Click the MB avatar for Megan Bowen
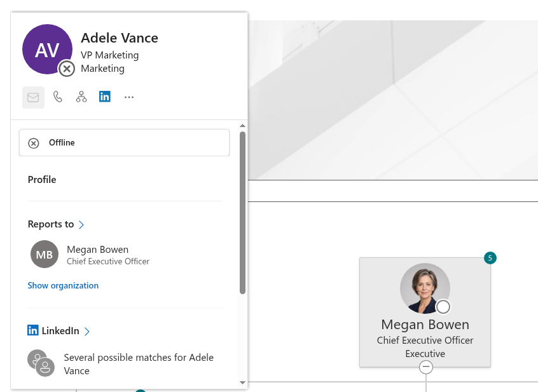Viewport: 538px width, 392px height. pyautogui.click(x=45, y=254)
